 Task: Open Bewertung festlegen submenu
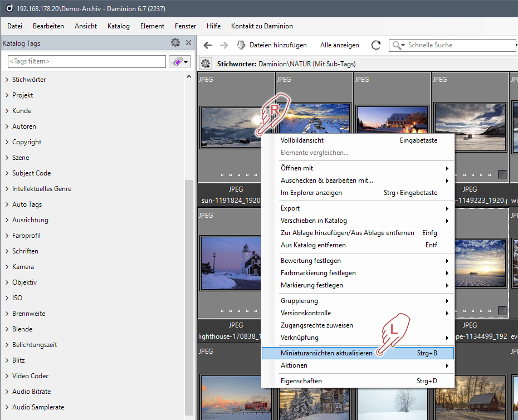[x=358, y=261]
